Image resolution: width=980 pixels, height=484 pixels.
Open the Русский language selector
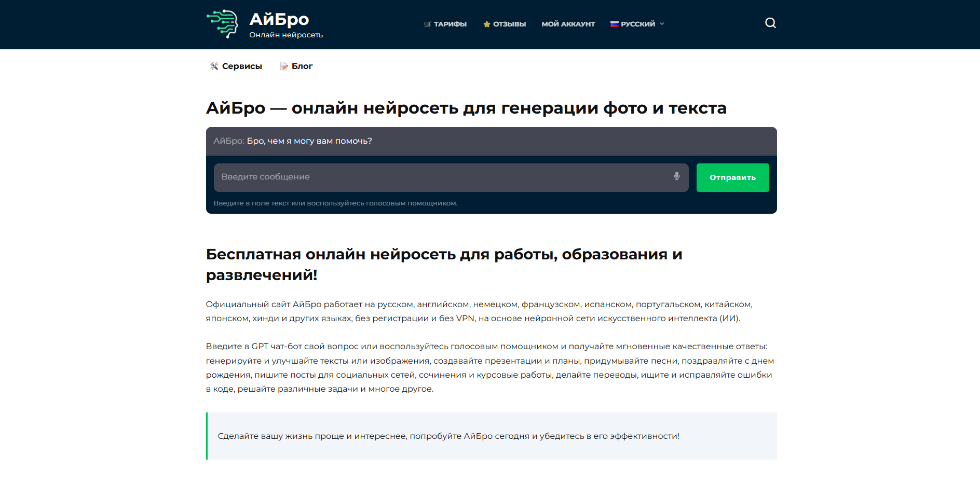click(637, 24)
